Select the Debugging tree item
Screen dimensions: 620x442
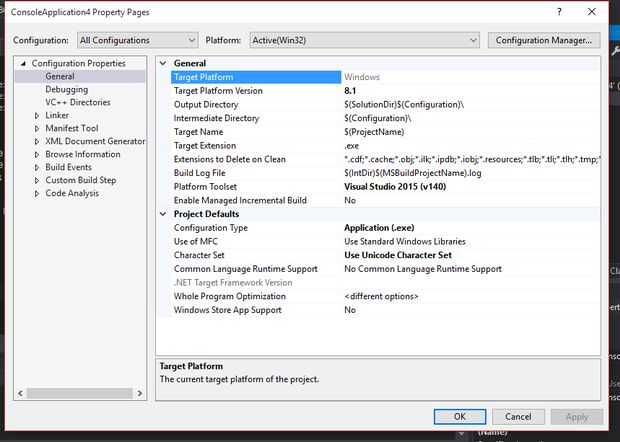coord(66,89)
